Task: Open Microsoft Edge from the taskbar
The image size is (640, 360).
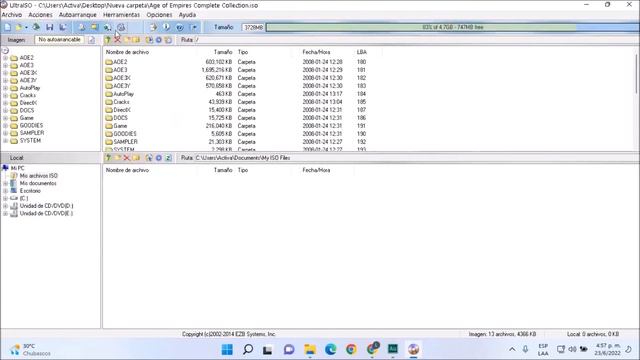Action: click(x=331, y=349)
